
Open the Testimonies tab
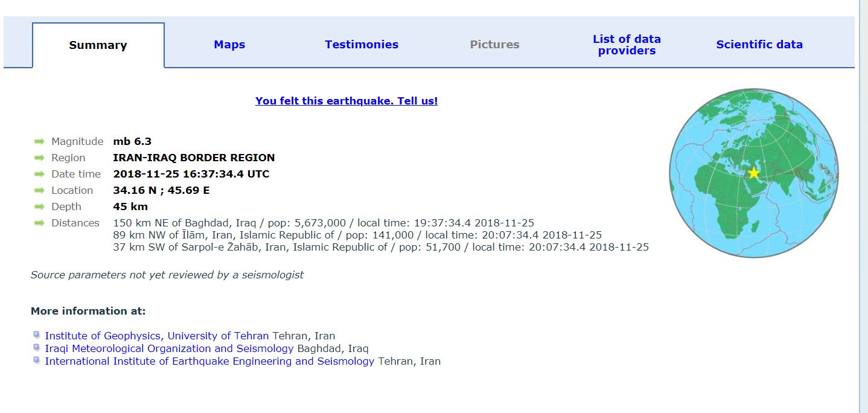point(362,45)
